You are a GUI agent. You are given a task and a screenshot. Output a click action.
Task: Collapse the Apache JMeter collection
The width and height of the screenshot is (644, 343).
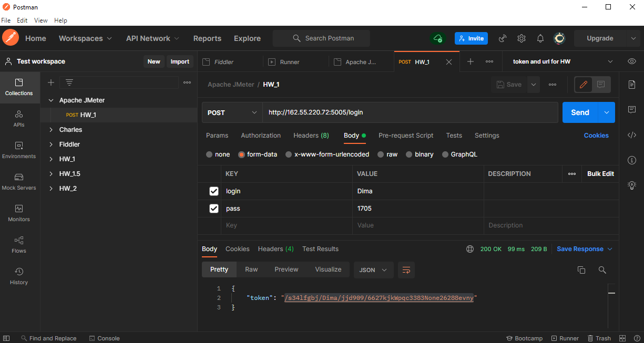50,100
